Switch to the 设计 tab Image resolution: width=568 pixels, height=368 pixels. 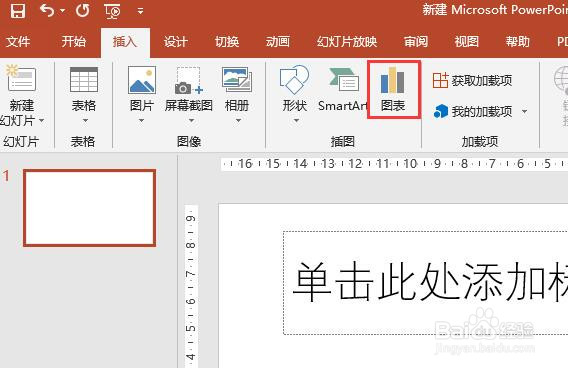(176, 42)
